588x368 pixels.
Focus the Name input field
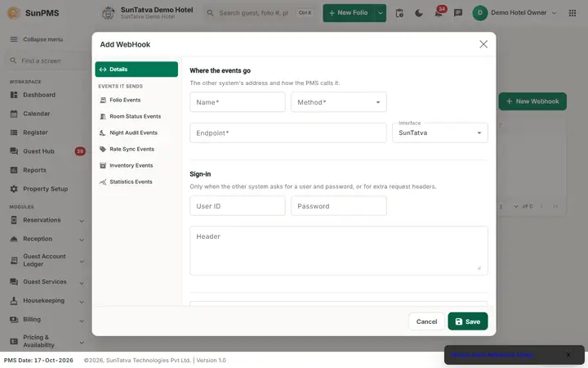point(238,102)
